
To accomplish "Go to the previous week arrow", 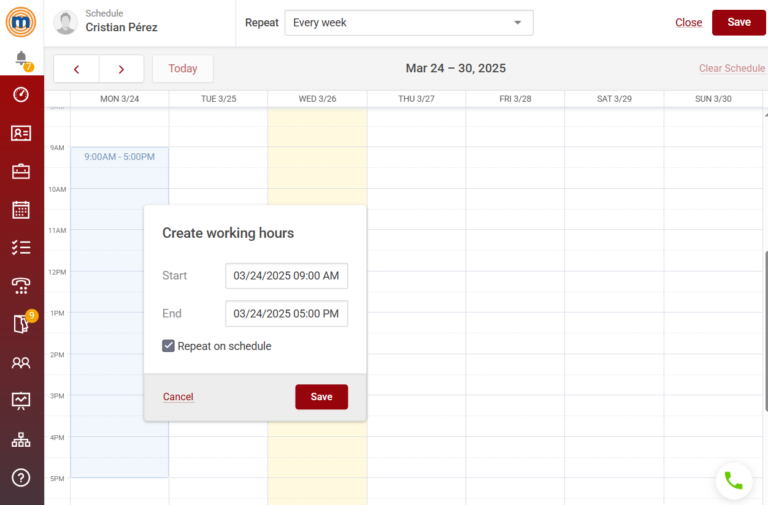I will (x=77, y=69).
